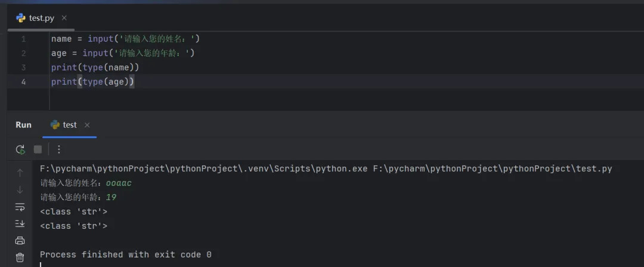Click the Run tool window label
Viewport: 644px width, 267px height.
tap(23, 125)
